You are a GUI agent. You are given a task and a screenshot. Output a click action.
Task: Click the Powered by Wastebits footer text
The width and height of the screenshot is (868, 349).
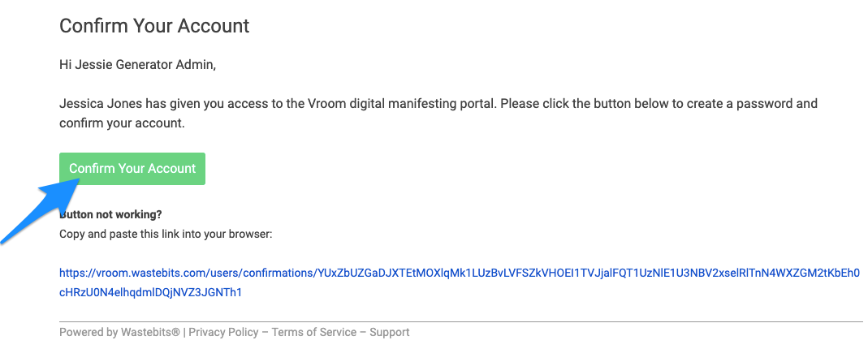(119, 333)
